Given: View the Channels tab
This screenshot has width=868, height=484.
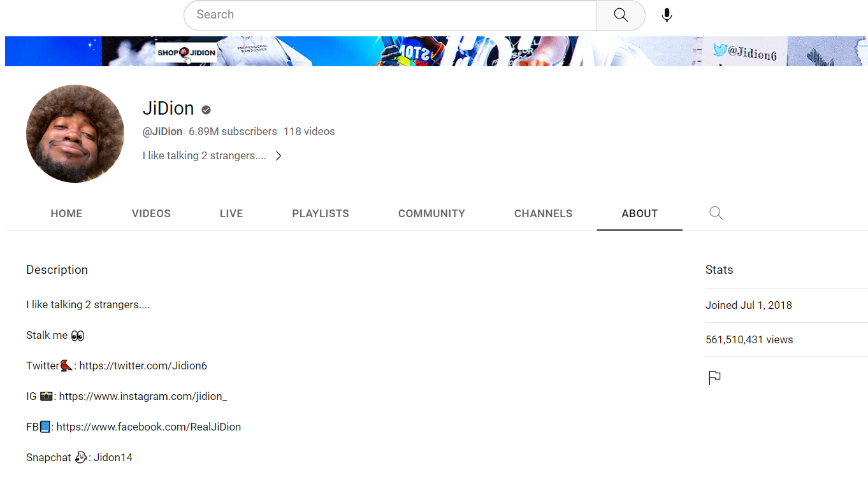Looking at the screenshot, I should [x=543, y=214].
